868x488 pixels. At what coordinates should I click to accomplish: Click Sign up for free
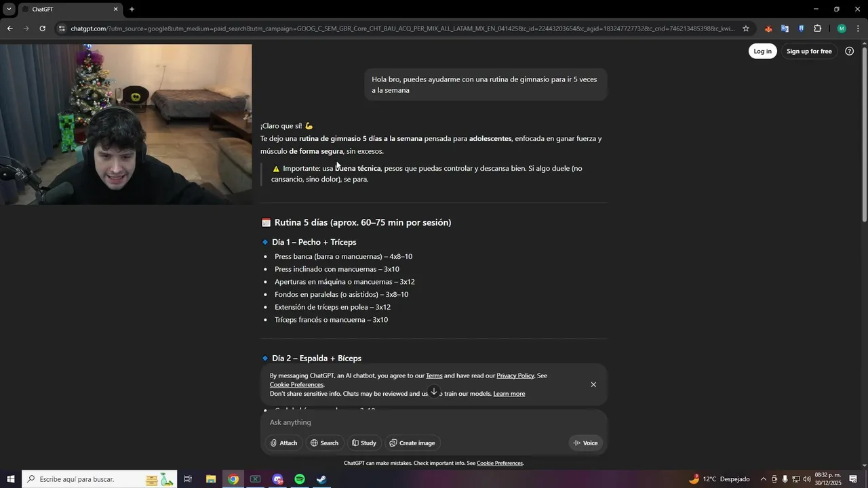click(x=809, y=52)
